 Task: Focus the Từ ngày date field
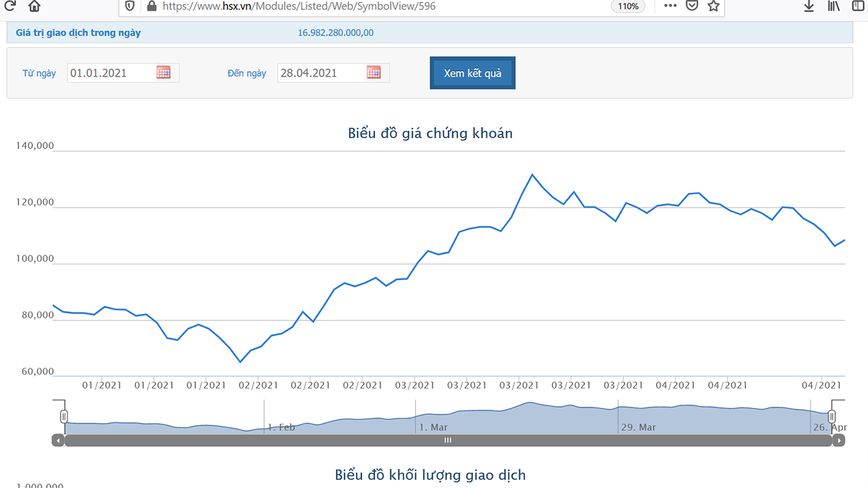pyautogui.click(x=111, y=73)
